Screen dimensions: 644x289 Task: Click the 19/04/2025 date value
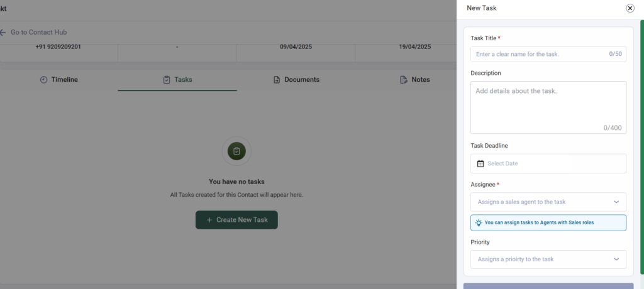pyautogui.click(x=414, y=47)
